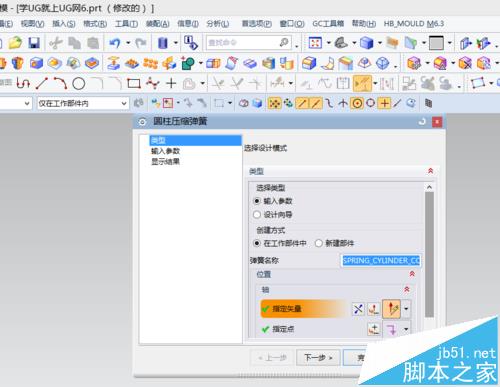Click the blue cylinder start icon

162,43
